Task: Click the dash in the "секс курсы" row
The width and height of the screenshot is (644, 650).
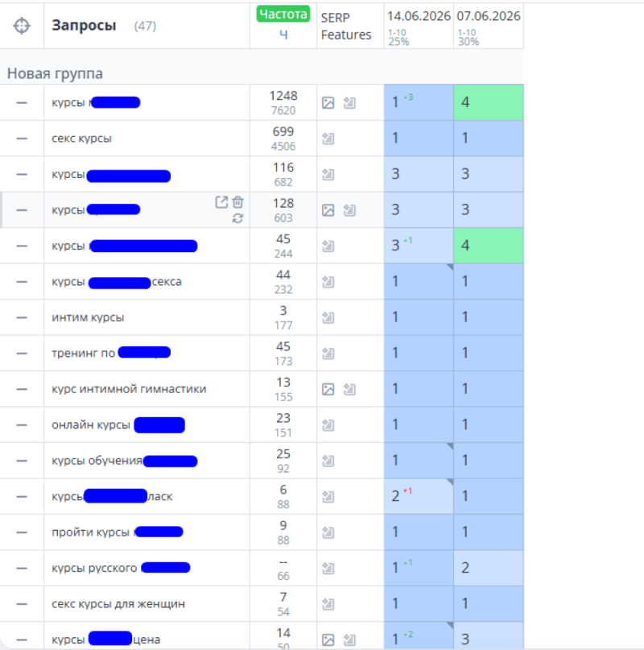Action: coord(22,139)
